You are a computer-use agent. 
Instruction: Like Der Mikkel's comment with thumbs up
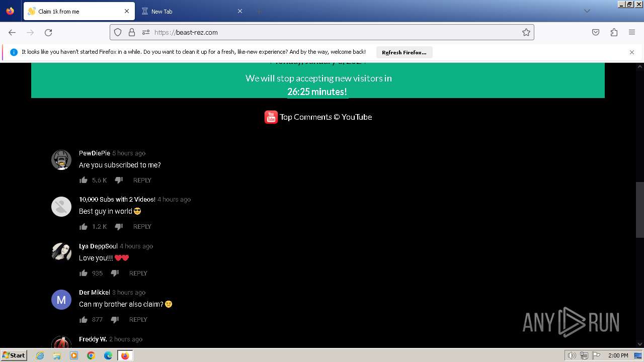[84, 319]
